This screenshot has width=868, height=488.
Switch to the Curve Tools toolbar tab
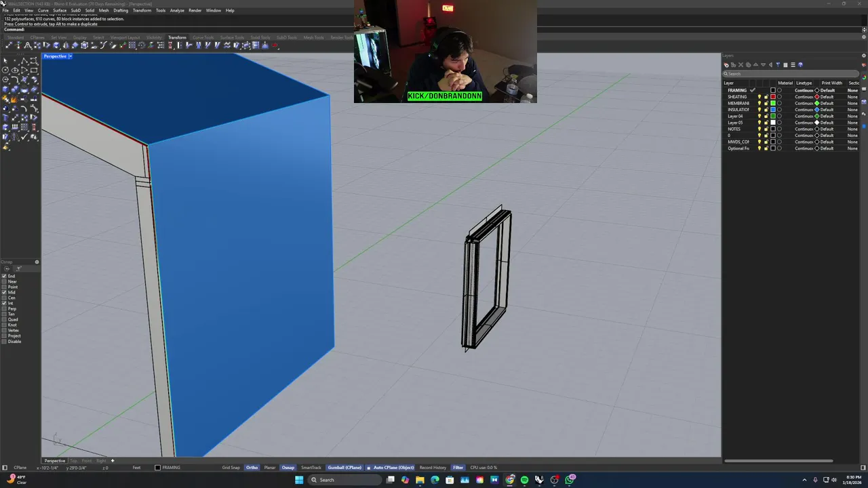[203, 37]
